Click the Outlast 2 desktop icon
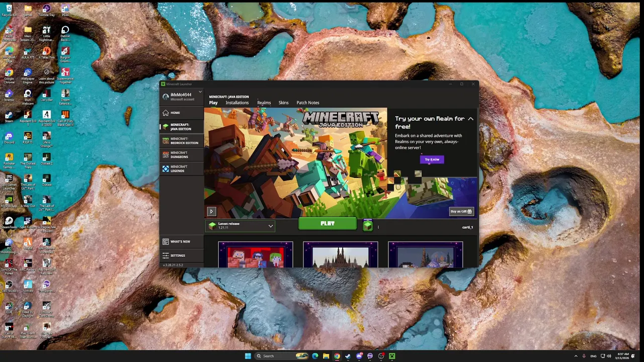Viewport: 644px width, 362px height. [46, 159]
